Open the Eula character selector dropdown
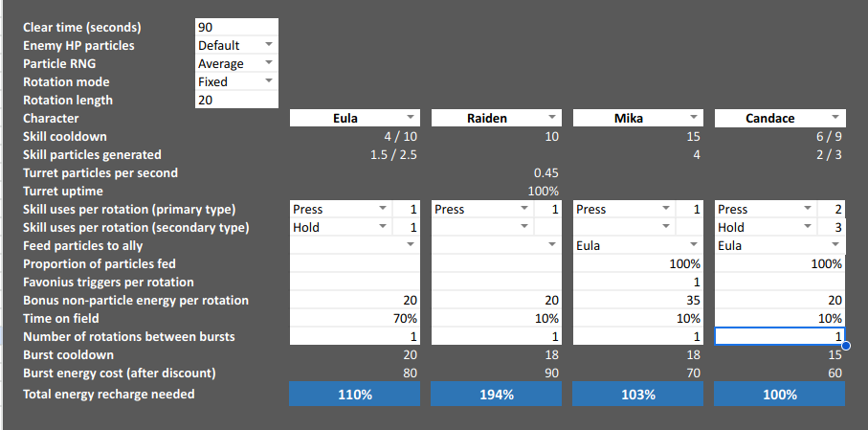868x430 pixels. pyautogui.click(x=411, y=118)
